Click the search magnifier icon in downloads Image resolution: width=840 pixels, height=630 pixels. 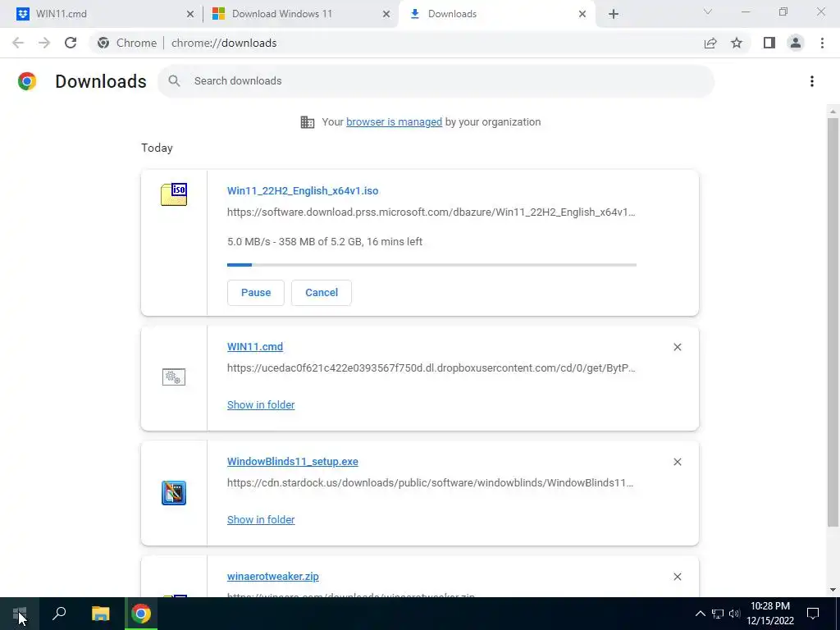[x=174, y=81]
